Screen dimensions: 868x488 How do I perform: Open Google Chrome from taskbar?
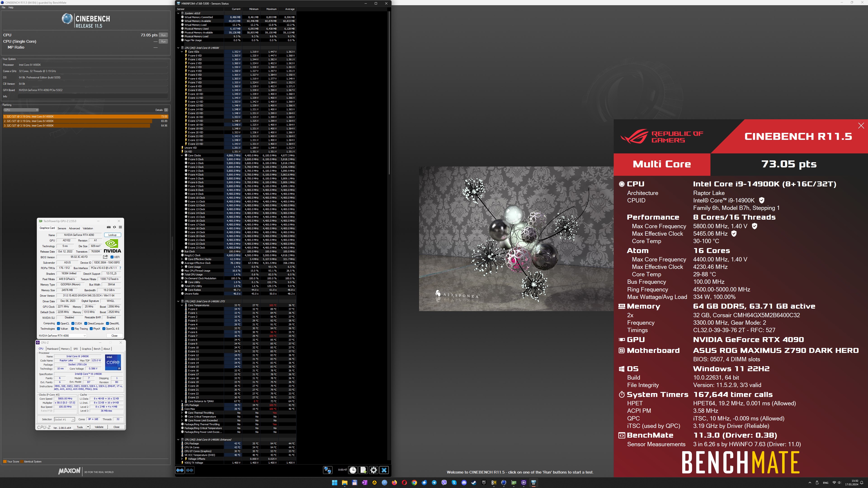pos(414,483)
